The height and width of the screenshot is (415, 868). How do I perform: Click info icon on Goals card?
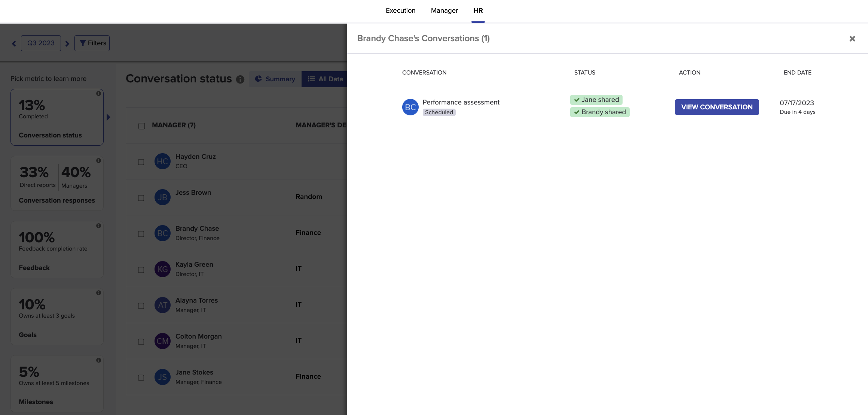(99, 293)
